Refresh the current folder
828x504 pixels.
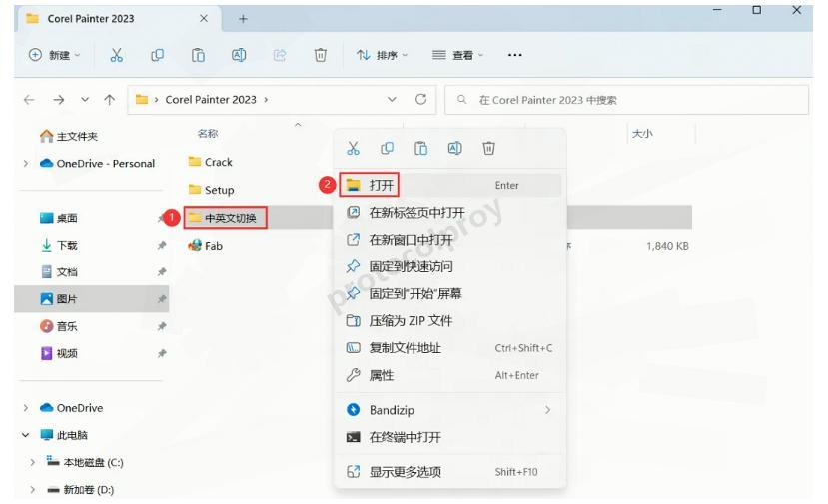[420, 99]
